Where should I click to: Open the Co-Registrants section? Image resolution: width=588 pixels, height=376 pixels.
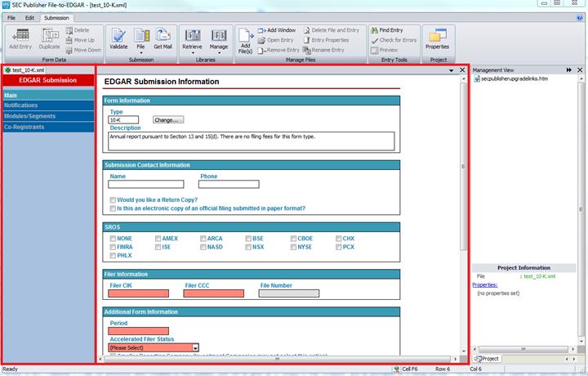(48, 128)
